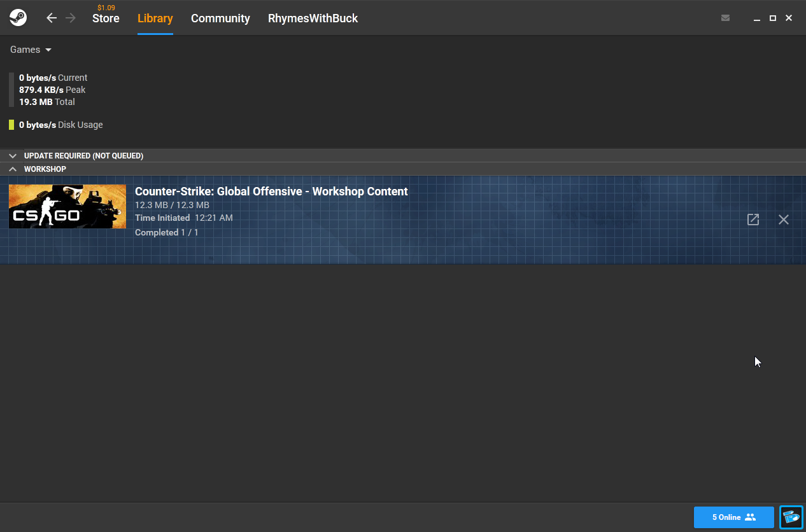The width and height of the screenshot is (806, 532).
Task: Minimize the Steam window
Action: click(757, 18)
